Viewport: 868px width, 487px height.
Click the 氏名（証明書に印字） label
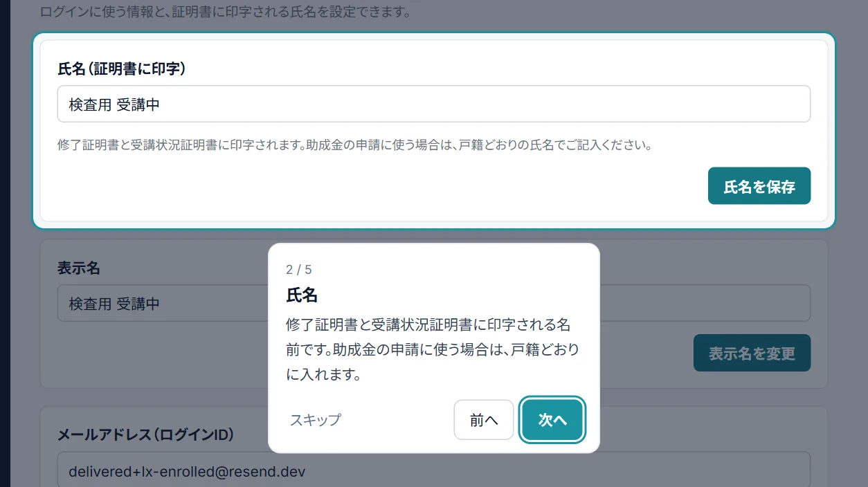[121, 68]
